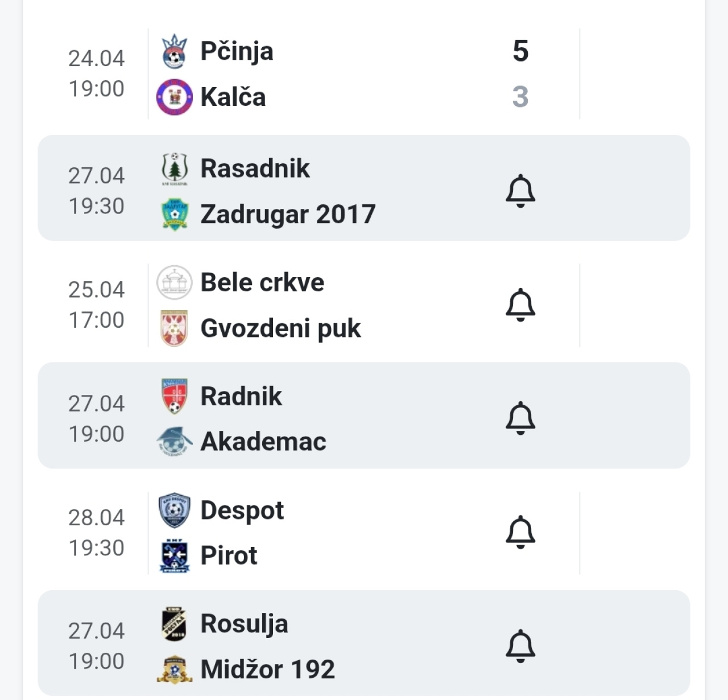Toggle notification for Rosulja vs Midžor 192
The image size is (728, 700).
click(520, 646)
